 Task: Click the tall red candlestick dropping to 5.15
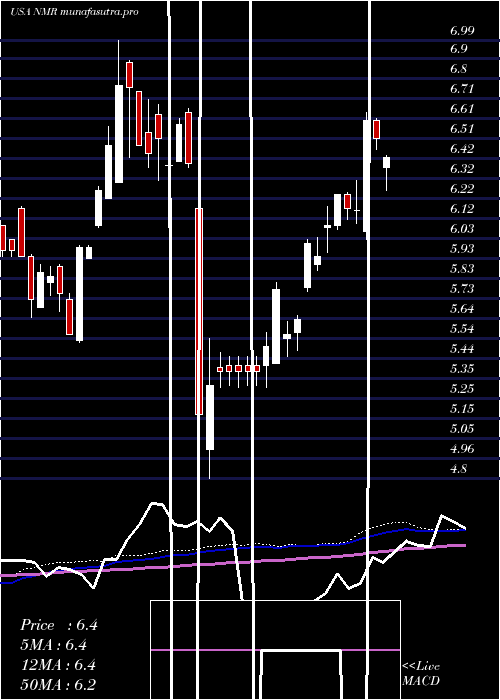point(199,311)
